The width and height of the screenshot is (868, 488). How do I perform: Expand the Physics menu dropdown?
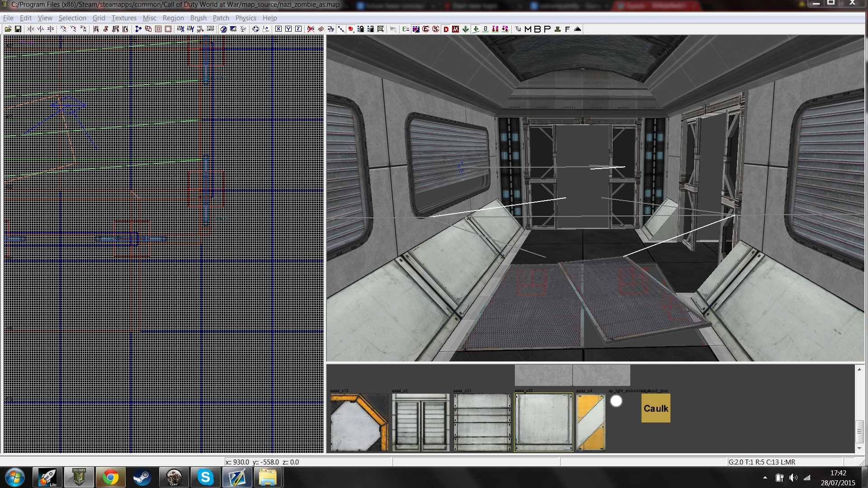tap(245, 18)
